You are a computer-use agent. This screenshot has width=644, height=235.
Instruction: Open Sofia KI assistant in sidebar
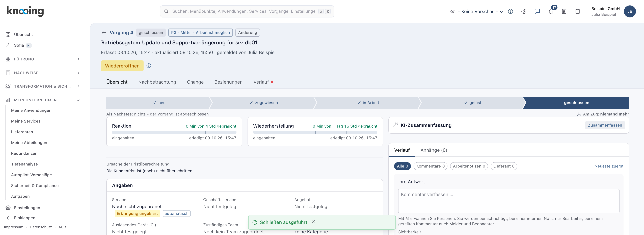19,45
